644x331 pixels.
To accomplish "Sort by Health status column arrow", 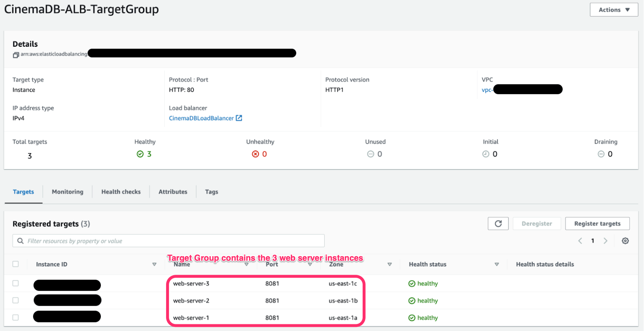I will 497,264.
